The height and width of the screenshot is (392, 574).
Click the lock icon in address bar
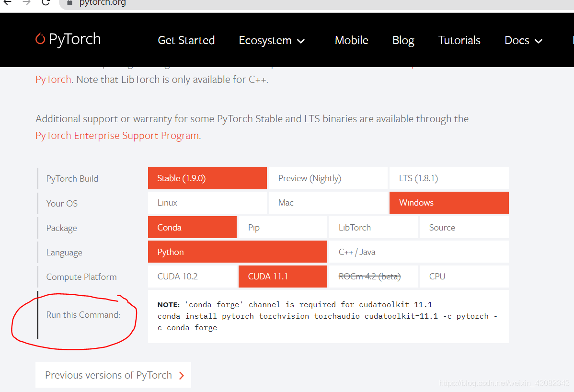[69, 3]
